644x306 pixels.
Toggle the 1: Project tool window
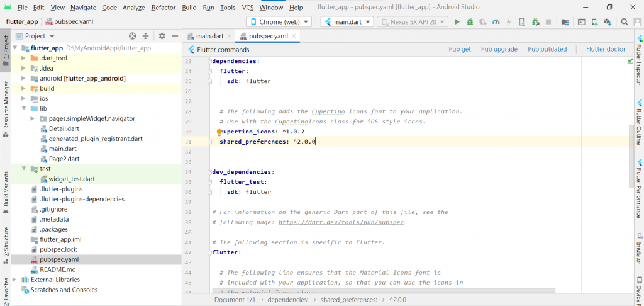(x=6, y=50)
